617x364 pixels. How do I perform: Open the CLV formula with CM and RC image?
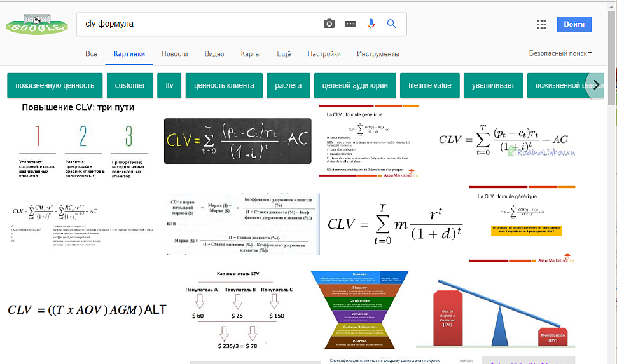point(82,224)
